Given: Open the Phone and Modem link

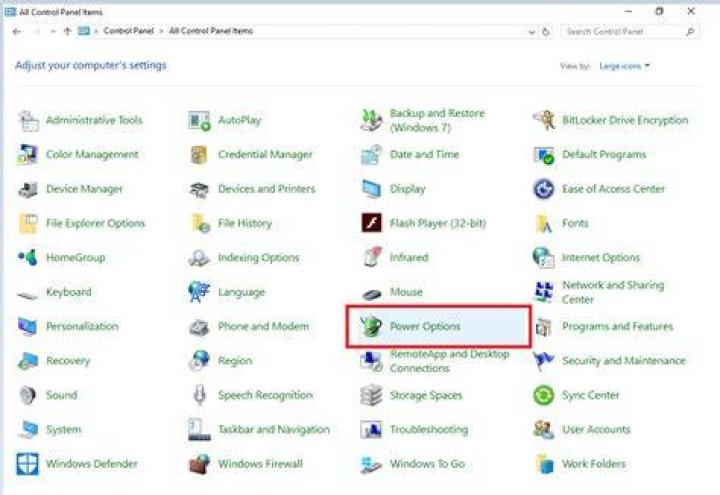Looking at the screenshot, I should (263, 326).
